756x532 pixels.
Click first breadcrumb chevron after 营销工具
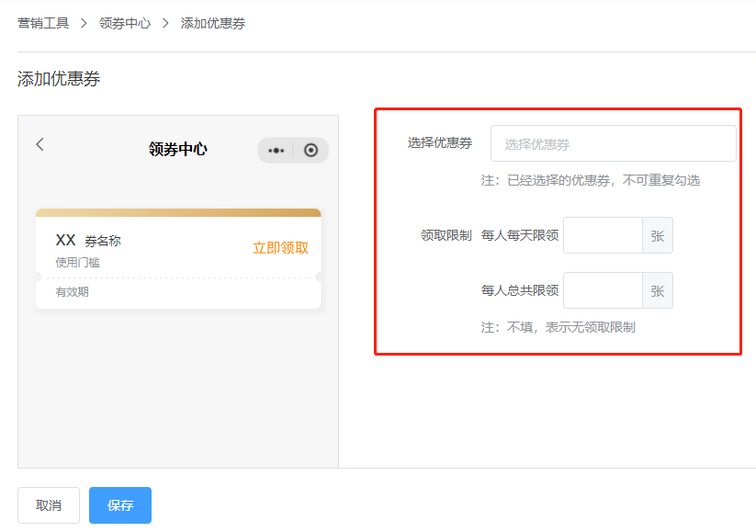(x=84, y=23)
